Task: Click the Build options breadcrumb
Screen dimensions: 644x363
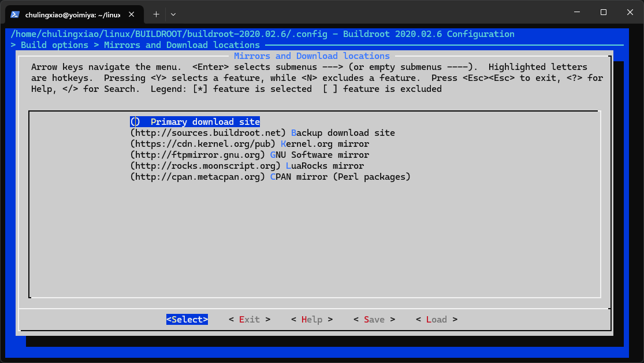Action: (x=55, y=45)
